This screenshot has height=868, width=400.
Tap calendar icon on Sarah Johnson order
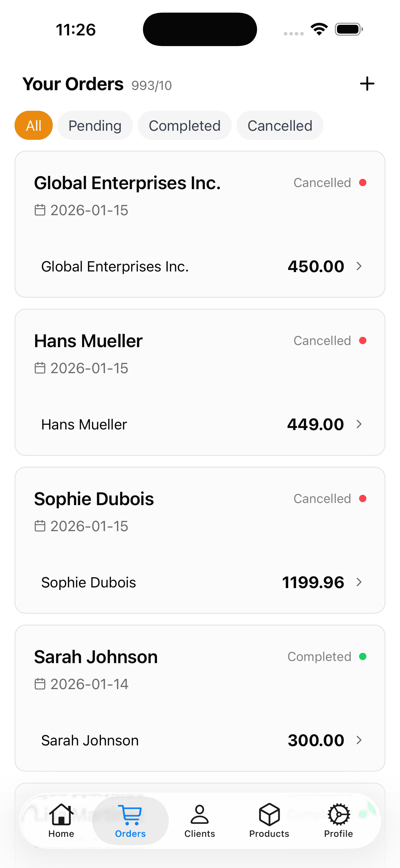click(40, 684)
